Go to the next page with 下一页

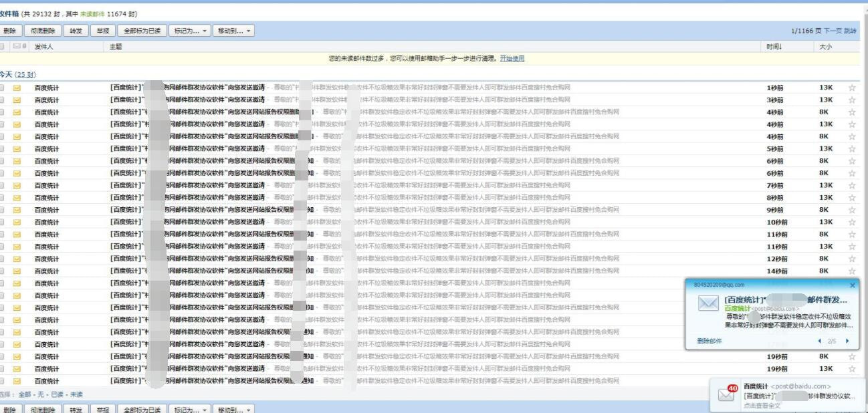833,31
